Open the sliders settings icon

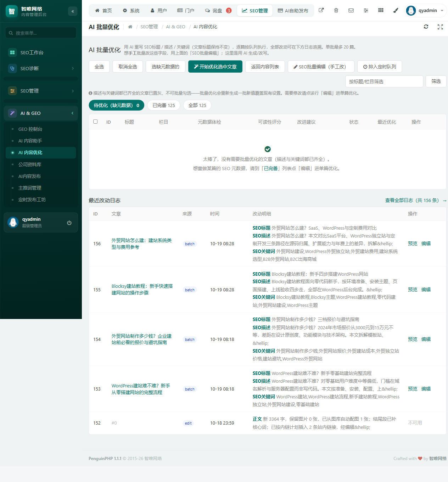pyautogui.click(x=366, y=10)
